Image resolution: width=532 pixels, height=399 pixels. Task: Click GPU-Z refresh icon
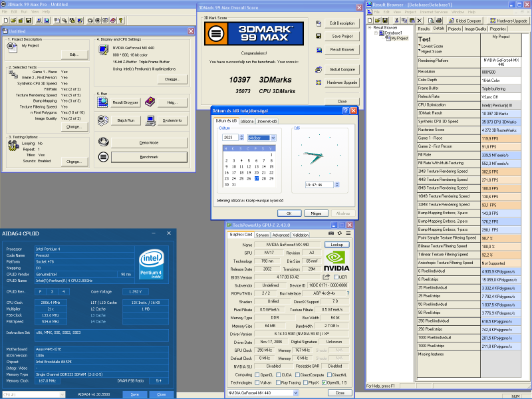[x=340, y=233]
